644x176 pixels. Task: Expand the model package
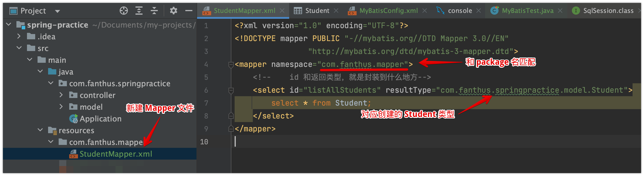click(61, 107)
